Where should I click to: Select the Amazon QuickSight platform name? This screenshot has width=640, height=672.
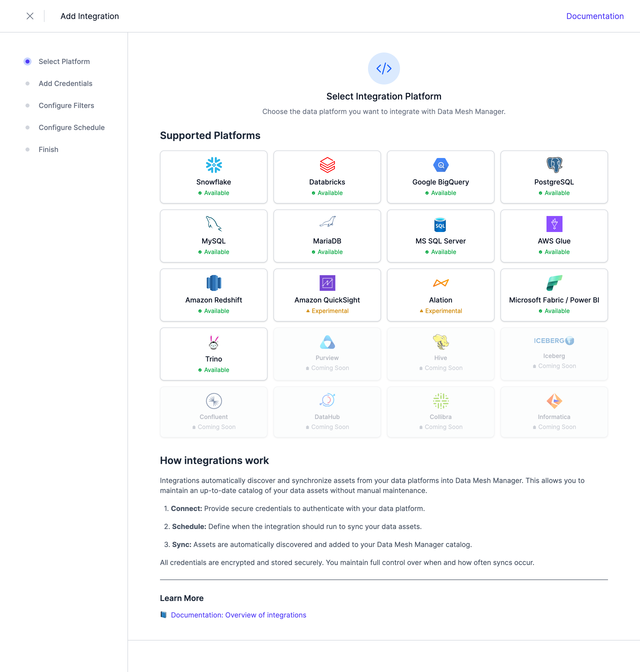tap(327, 300)
